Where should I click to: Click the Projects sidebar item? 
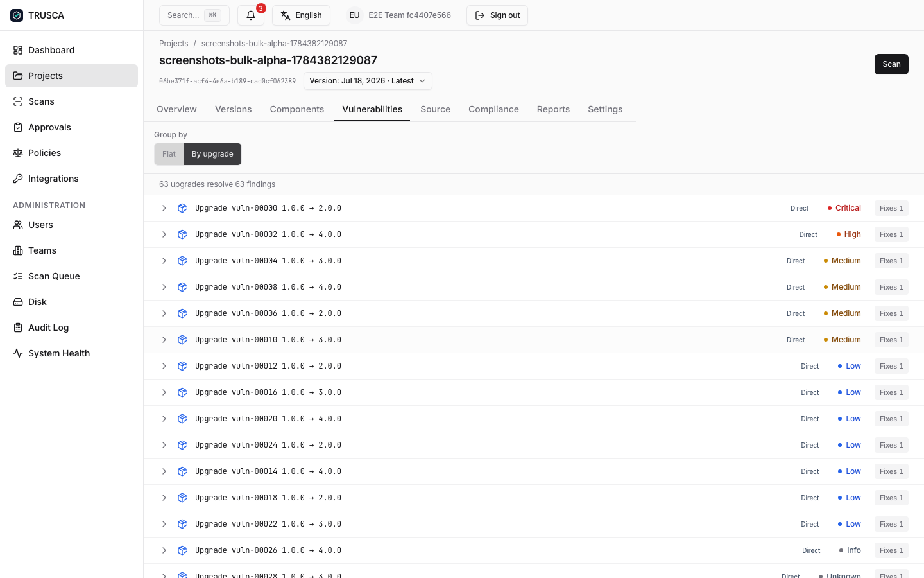point(71,76)
